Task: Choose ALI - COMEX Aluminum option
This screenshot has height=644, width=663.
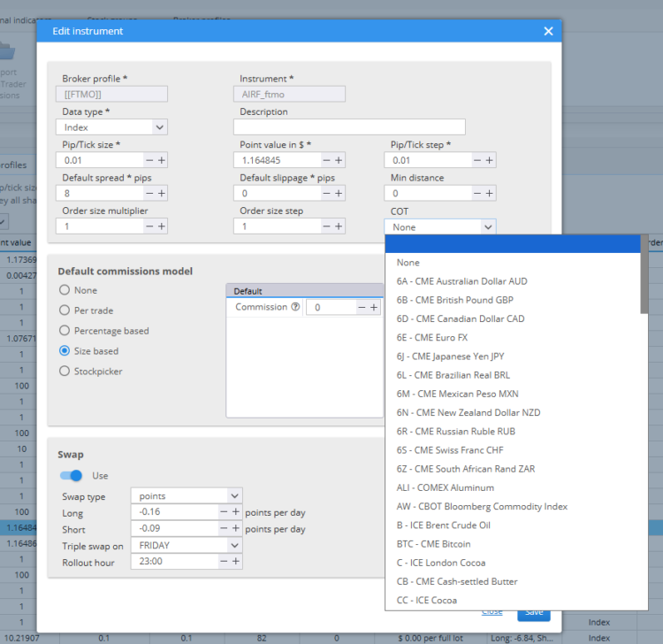Action: (x=513, y=488)
